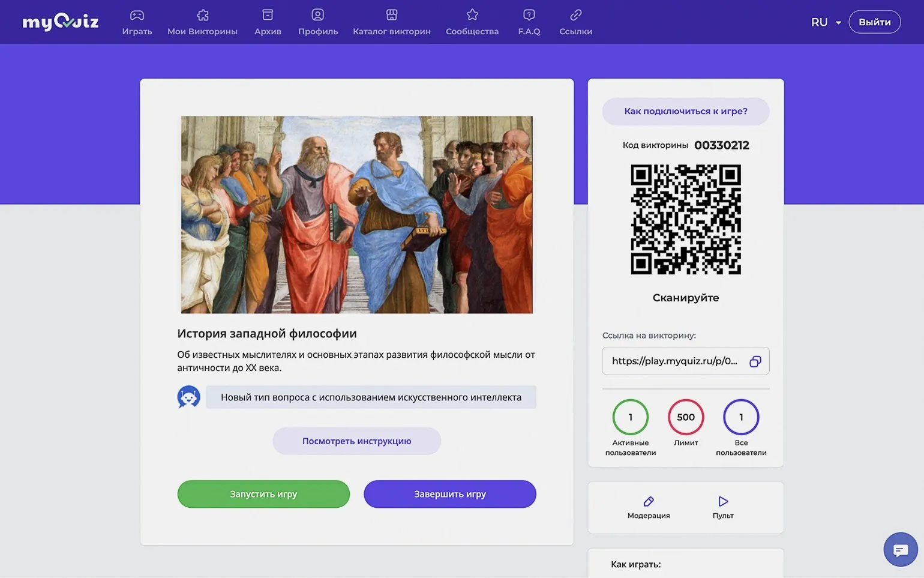Open the chat support bubble
This screenshot has width=924, height=578.
tap(900, 549)
